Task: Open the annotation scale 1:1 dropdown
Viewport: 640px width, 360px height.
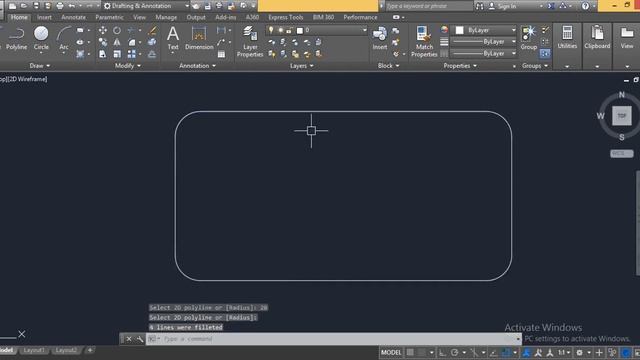Action: coord(564,352)
